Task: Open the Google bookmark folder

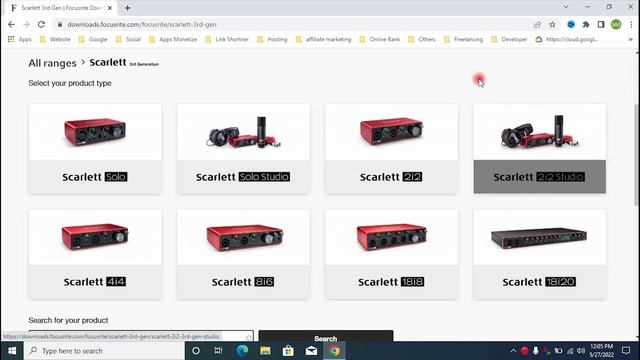Action: pyautogui.click(x=93, y=39)
